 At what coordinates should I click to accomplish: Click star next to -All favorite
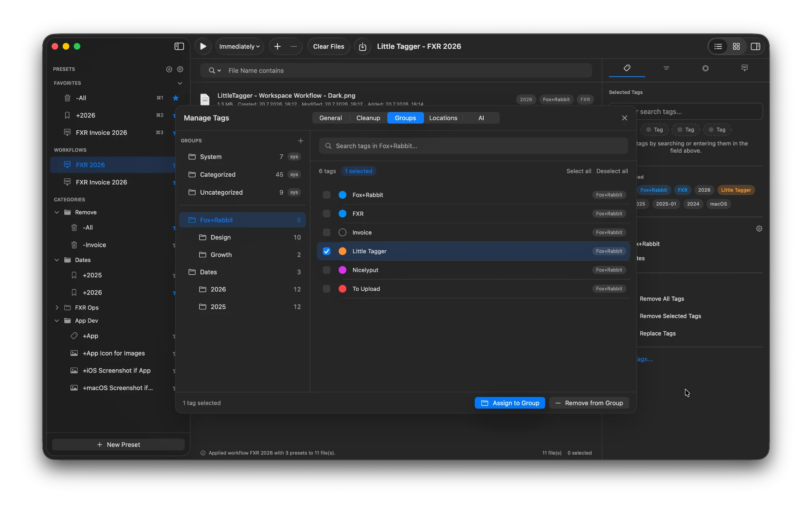click(176, 98)
